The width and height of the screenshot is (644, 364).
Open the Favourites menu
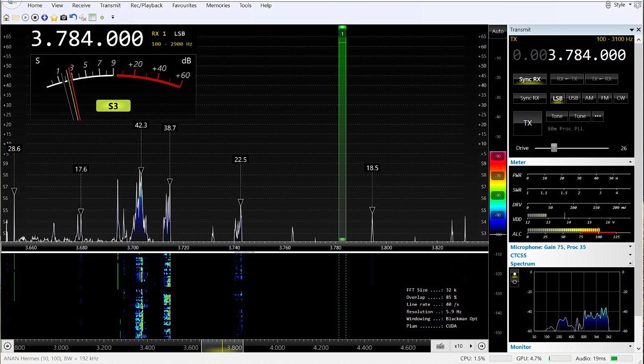point(184,5)
